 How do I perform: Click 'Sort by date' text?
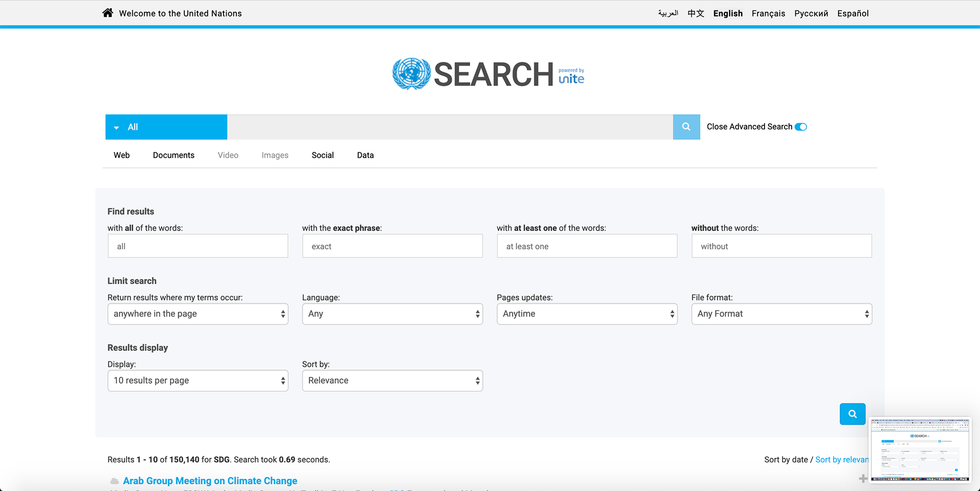(x=786, y=460)
